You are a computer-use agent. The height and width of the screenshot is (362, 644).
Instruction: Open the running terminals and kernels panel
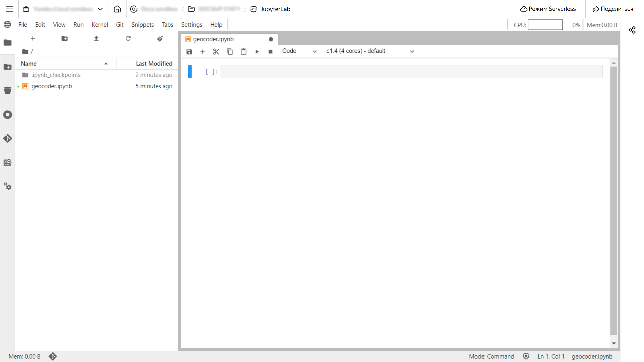(8, 115)
